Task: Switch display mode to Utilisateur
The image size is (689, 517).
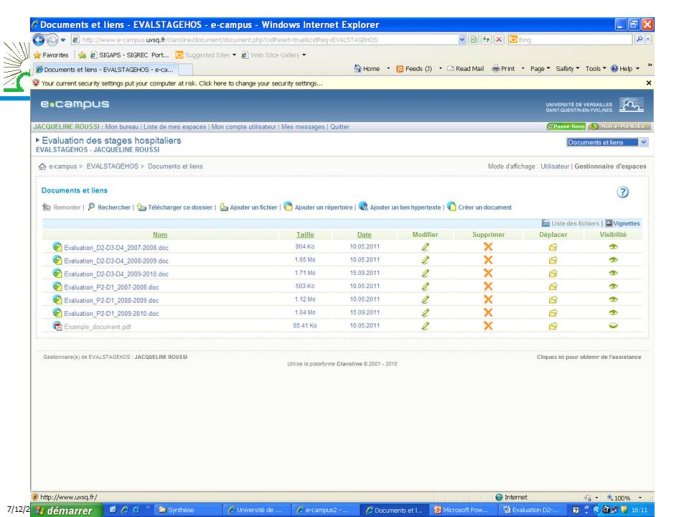Action: [555, 166]
